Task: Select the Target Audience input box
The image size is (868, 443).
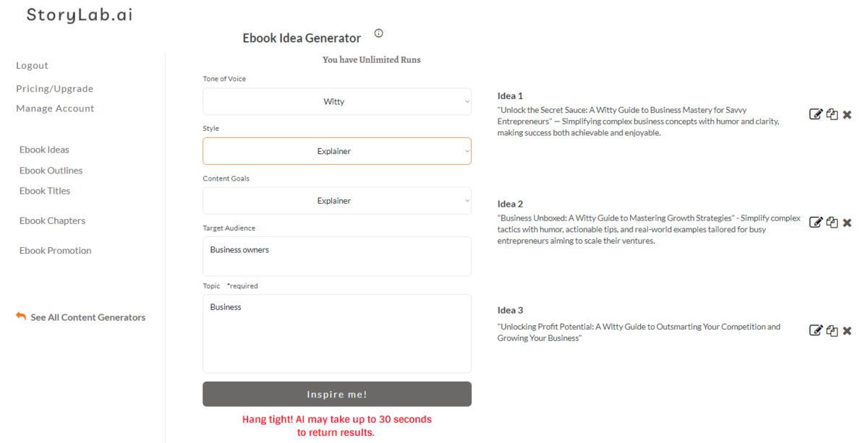Action: [x=336, y=256]
